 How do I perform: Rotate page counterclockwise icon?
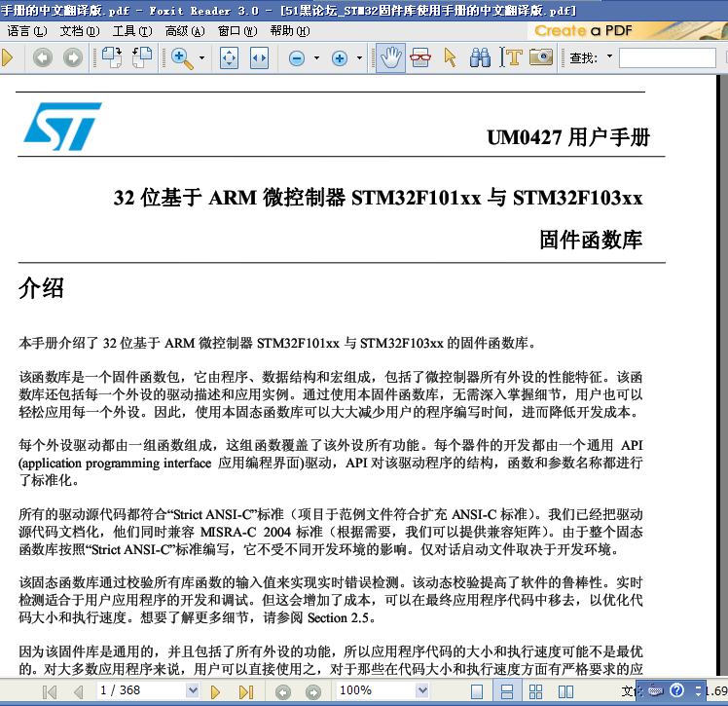[x=142, y=58]
